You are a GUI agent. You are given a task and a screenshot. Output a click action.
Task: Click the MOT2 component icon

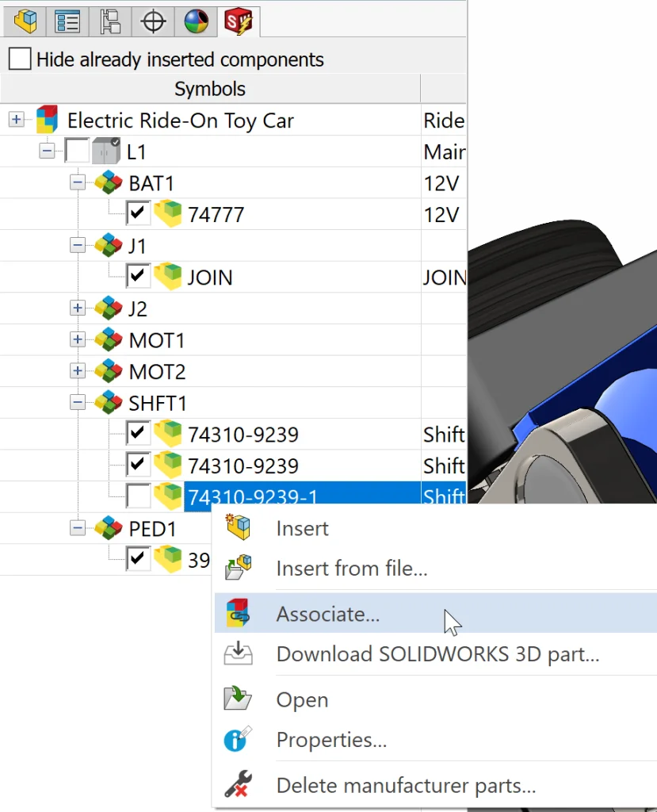pyautogui.click(x=109, y=371)
